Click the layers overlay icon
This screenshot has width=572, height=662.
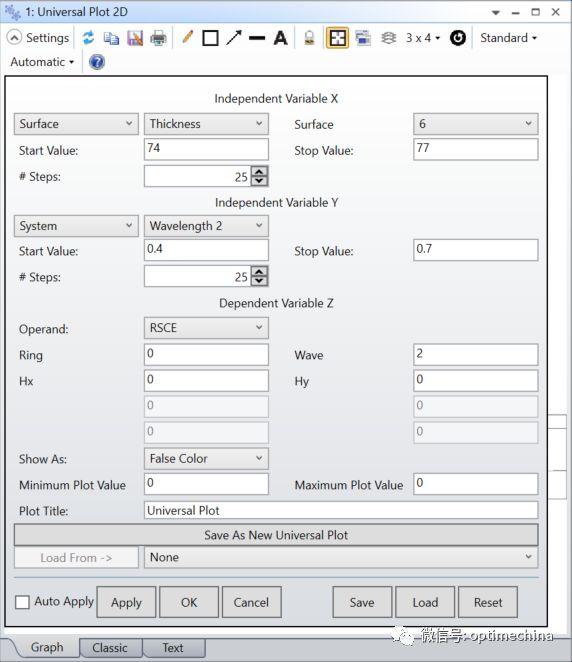(x=388, y=38)
